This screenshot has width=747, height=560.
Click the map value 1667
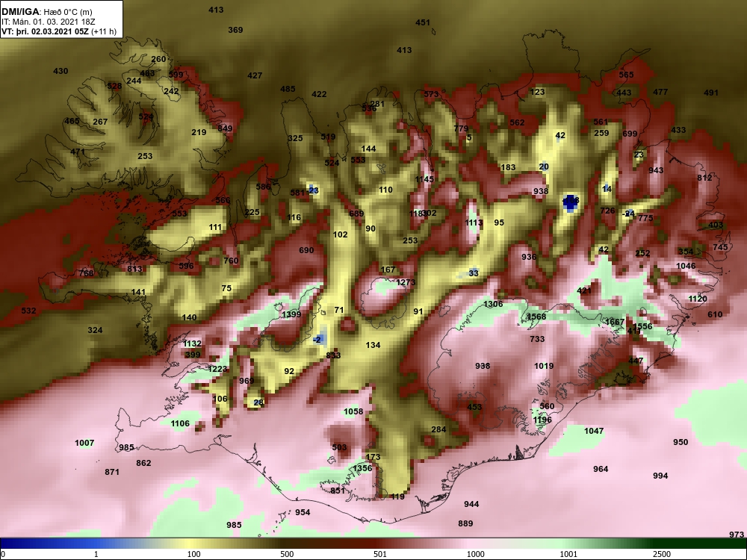point(615,322)
